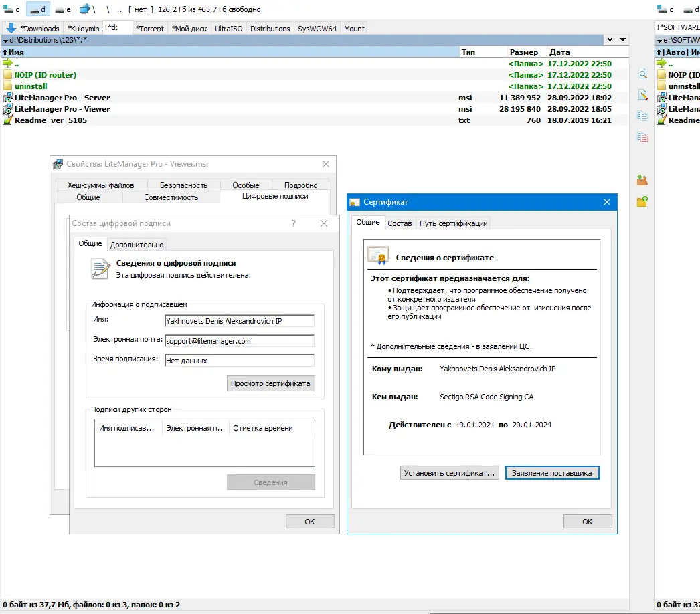Switch to Состав tab in certificate dialog
The height and width of the screenshot is (614, 700).
tap(400, 223)
